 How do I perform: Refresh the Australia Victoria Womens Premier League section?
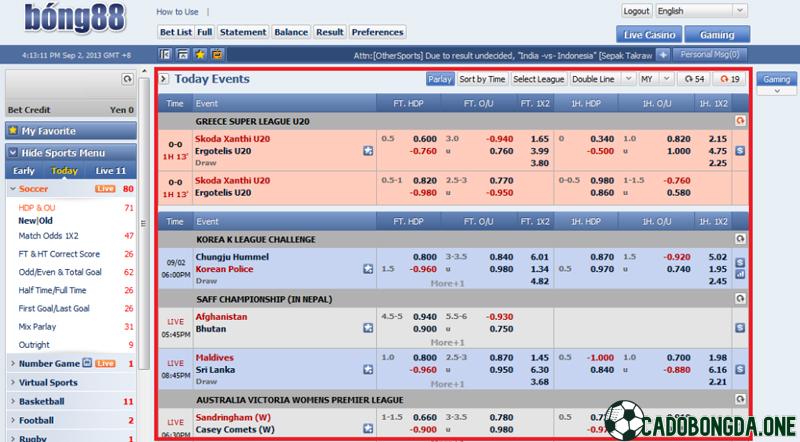point(740,399)
